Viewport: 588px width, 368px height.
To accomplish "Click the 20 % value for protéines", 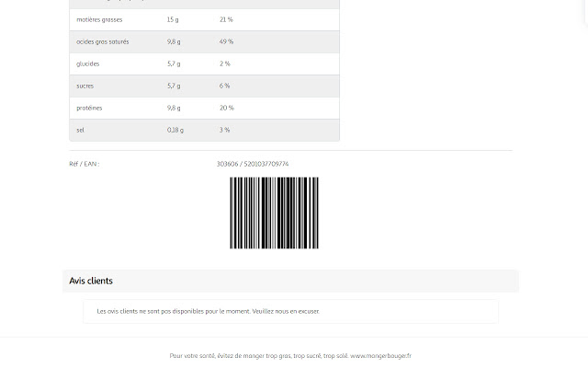I will pos(226,108).
